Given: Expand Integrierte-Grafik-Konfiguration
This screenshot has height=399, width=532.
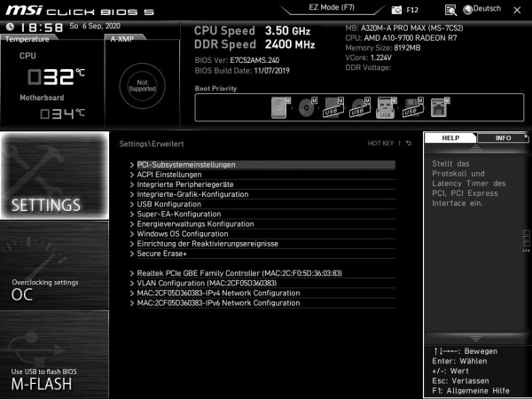Looking at the screenshot, I should 262,194.
